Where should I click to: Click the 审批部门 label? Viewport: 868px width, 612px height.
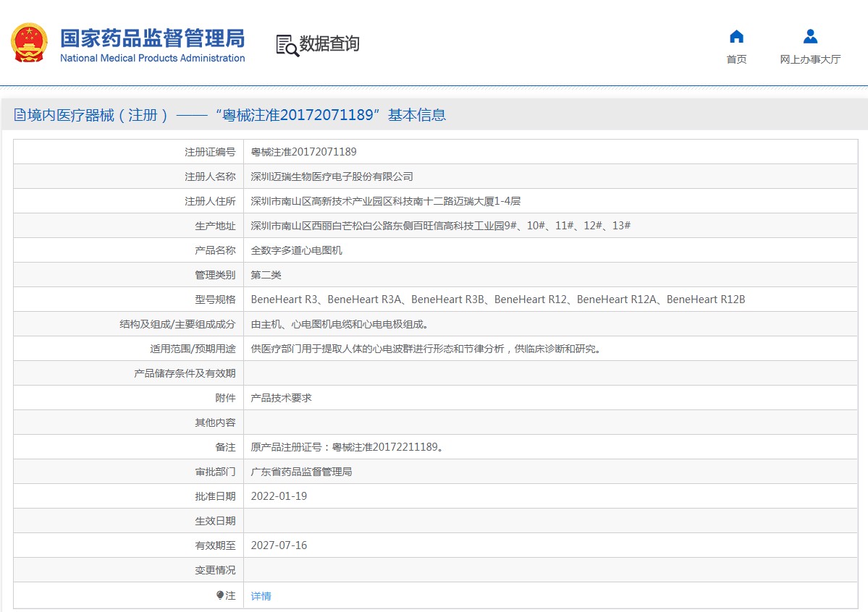tap(215, 472)
